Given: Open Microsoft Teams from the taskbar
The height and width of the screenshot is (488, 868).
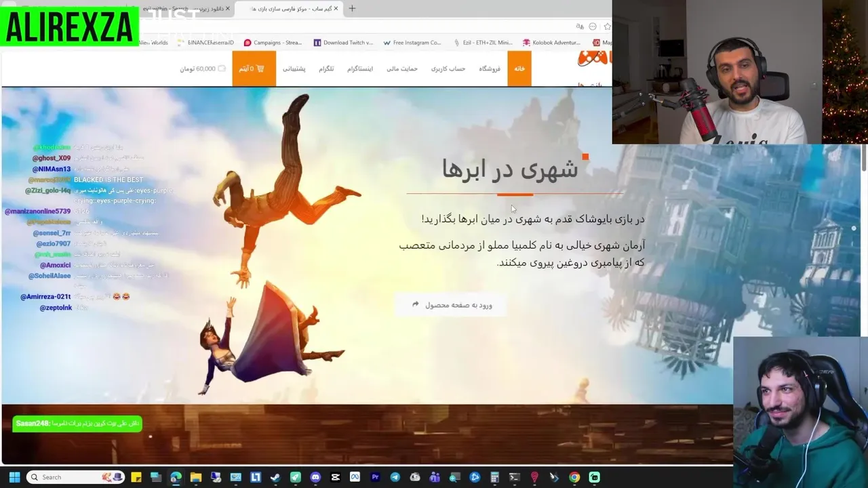Looking at the screenshot, I should pyautogui.click(x=435, y=477).
